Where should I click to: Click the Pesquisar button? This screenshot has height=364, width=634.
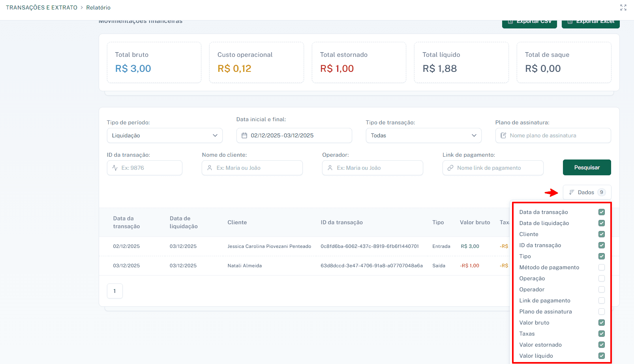click(587, 167)
